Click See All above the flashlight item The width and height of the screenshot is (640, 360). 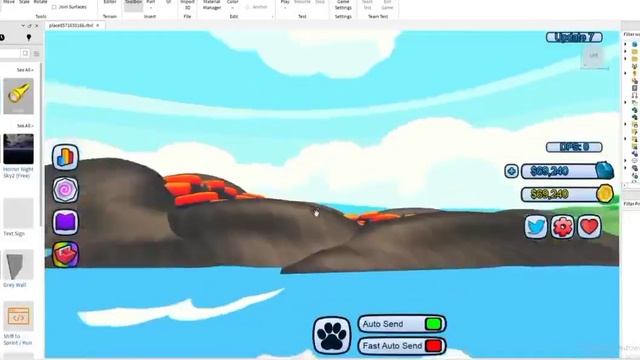25,70
